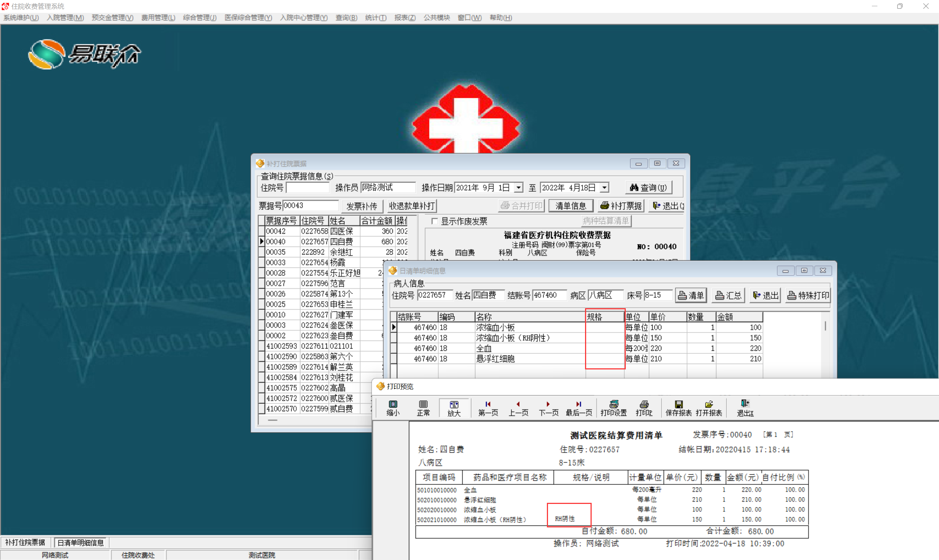Open start date dropdown 2021年9月1日
Viewport: 939px width, 560px height.
click(x=519, y=188)
